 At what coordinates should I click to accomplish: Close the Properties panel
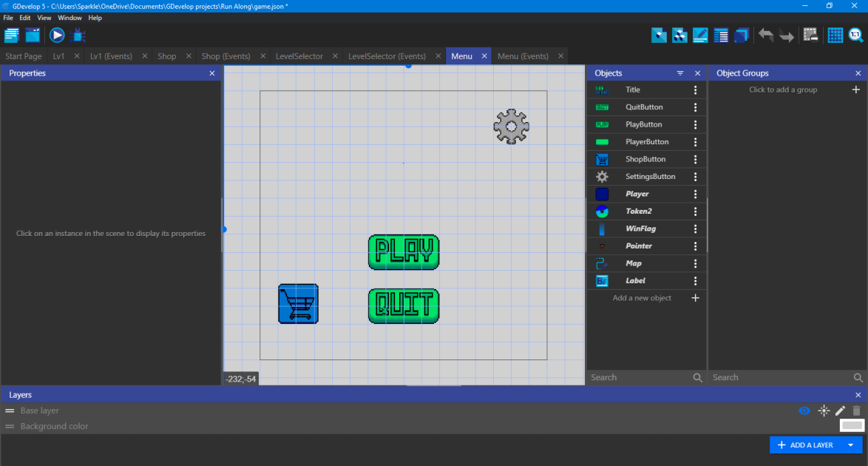point(212,73)
